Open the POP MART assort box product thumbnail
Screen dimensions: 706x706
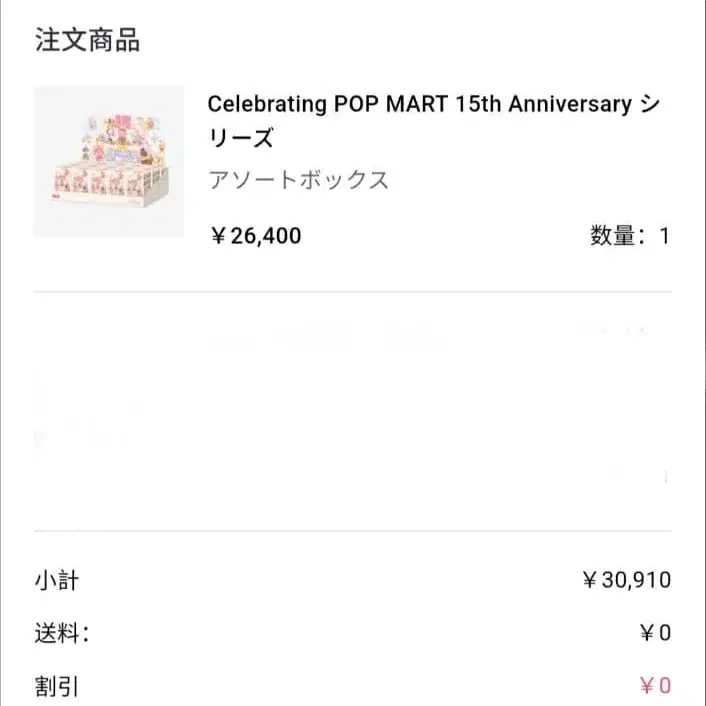(109, 162)
